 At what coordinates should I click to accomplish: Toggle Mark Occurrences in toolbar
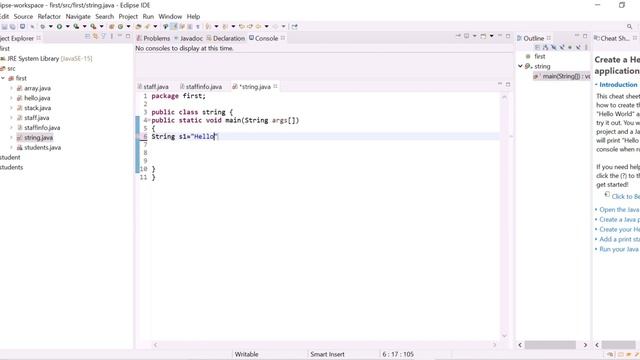pos(173,27)
